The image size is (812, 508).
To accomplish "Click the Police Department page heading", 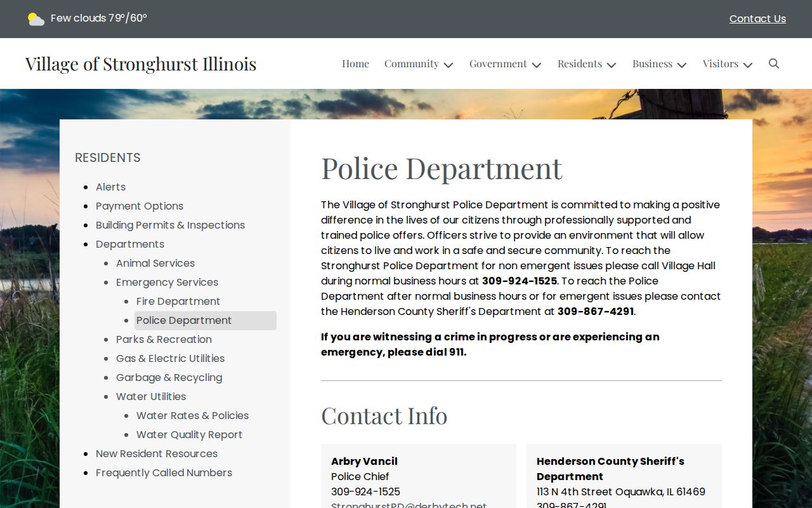I will coord(442,168).
